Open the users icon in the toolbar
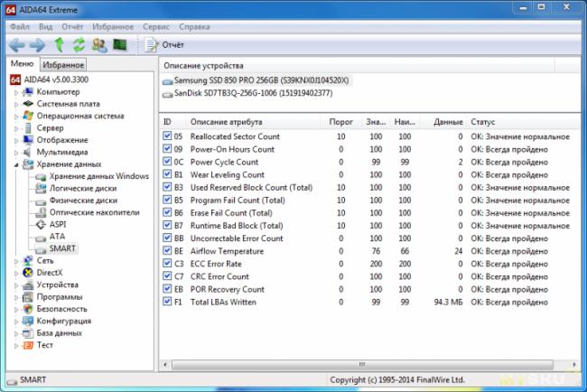587x392 pixels. [99, 45]
